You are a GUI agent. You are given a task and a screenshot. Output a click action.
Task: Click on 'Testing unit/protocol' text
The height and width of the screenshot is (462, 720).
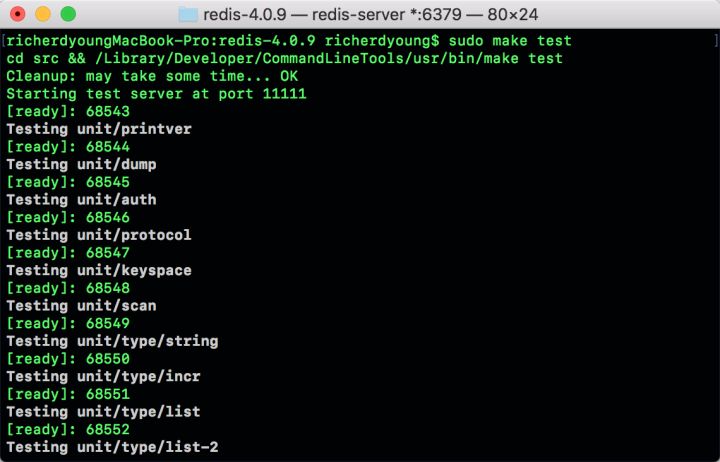(x=99, y=235)
